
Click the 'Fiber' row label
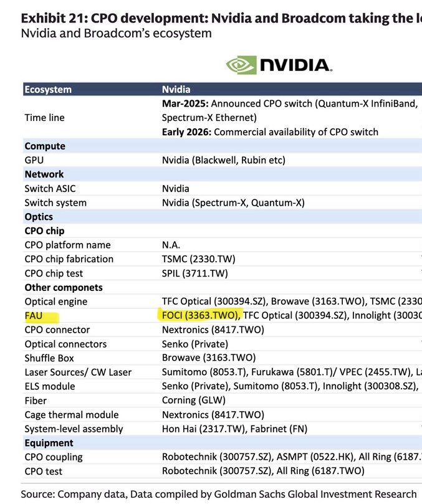(36, 401)
